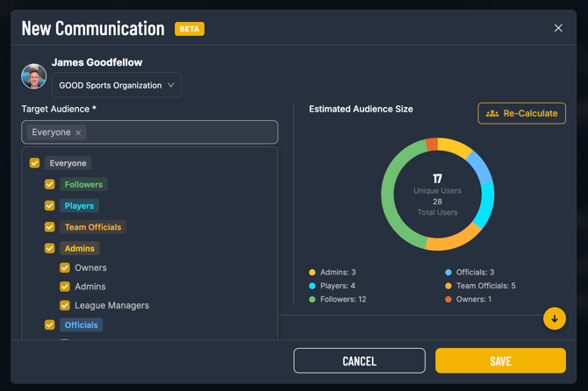Uncheck the Everyone checkbox
Screen dimensions: 588x391
tap(34, 163)
